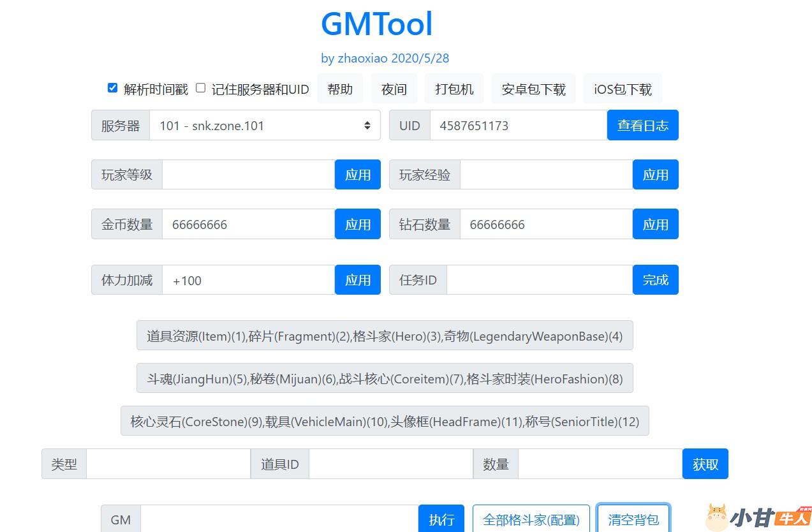Enable the 记住服务器和UID checkbox
The image size is (812, 532).
click(201, 88)
